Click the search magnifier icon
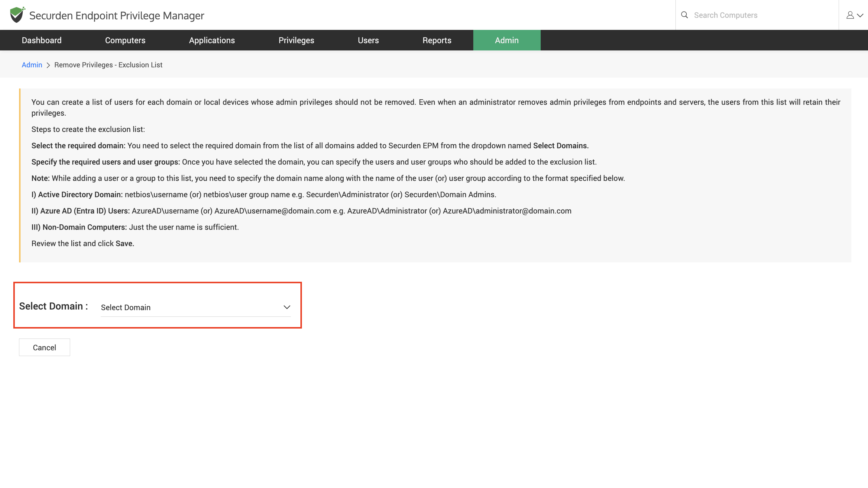The height and width of the screenshot is (488, 868). 684,15
